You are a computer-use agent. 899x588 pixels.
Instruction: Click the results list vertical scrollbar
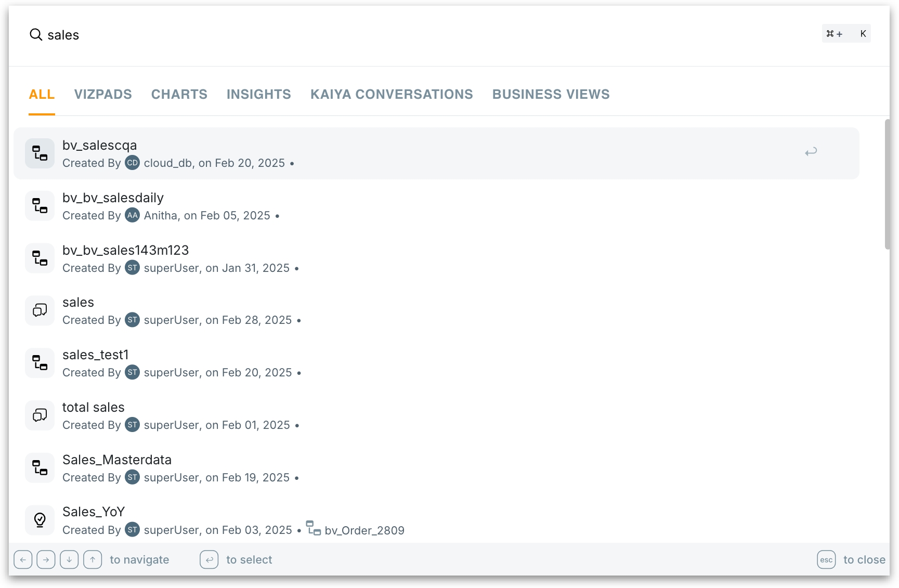point(887,185)
